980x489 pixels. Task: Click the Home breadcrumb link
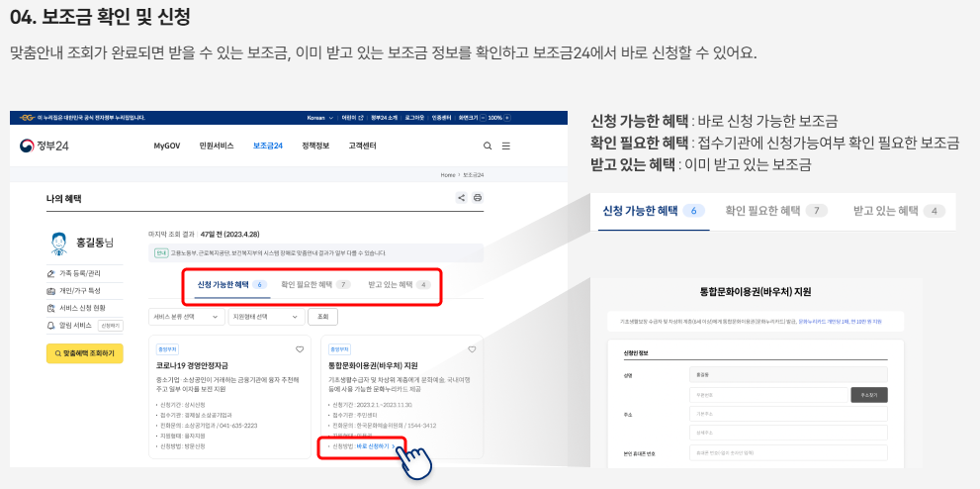pos(448,175)
